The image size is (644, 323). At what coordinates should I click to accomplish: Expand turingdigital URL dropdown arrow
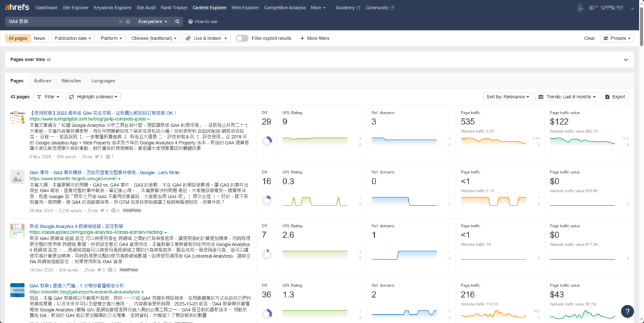(x=148, y=119)
